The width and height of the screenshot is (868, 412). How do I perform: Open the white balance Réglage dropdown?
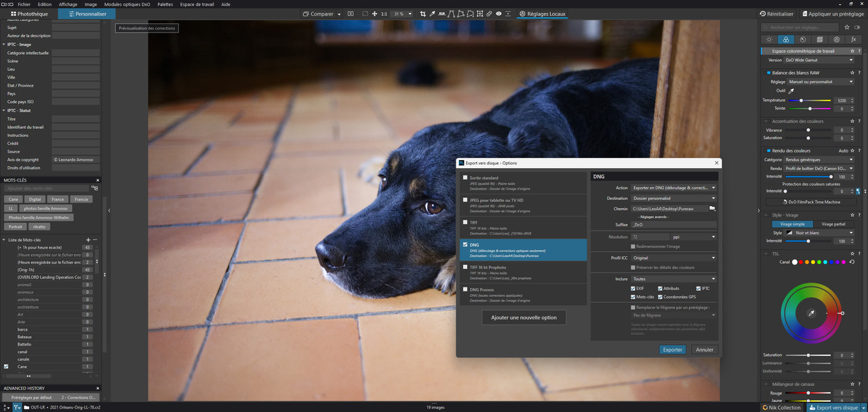click(x=821, y=81)
